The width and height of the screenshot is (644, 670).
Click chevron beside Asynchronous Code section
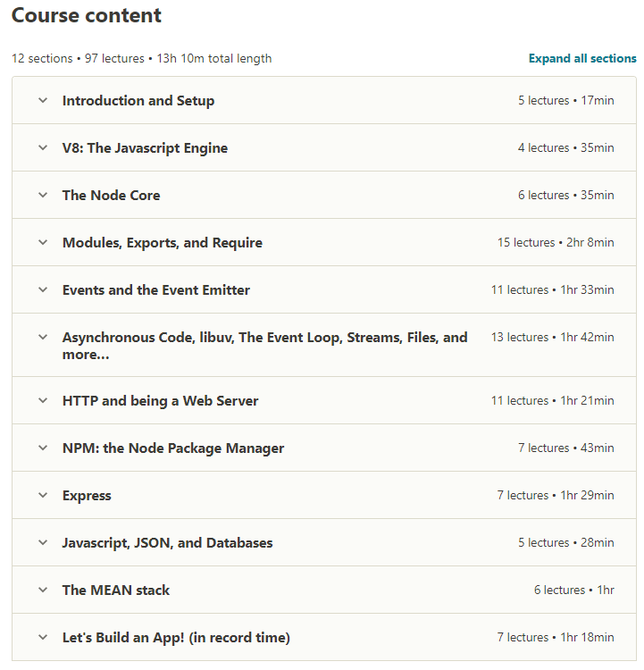pos(43,337)
